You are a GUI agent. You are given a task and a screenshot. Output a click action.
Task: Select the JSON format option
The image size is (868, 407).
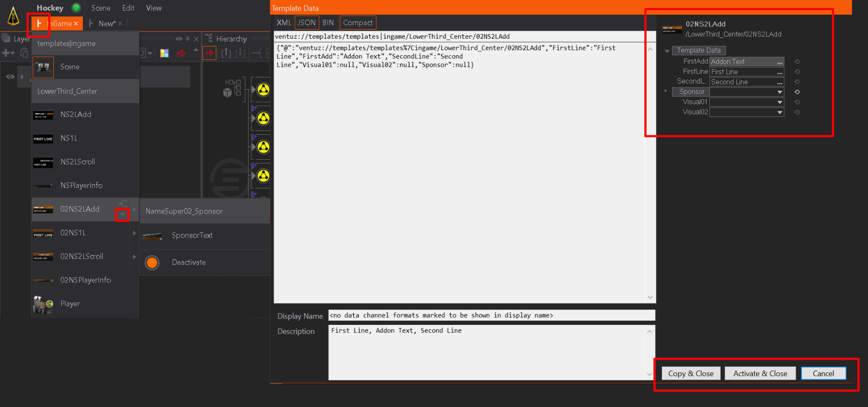pos(307,23)
